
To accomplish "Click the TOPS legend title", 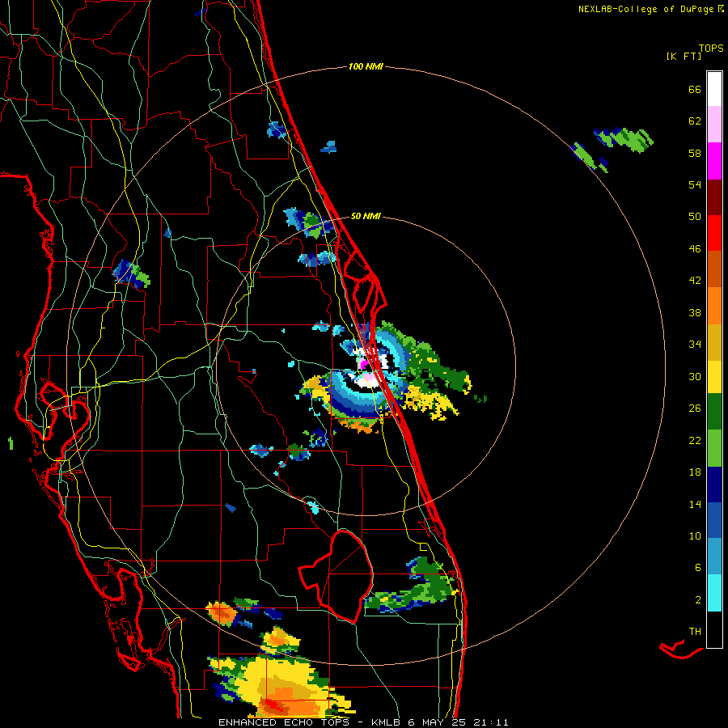I will (x=711, y=48).
